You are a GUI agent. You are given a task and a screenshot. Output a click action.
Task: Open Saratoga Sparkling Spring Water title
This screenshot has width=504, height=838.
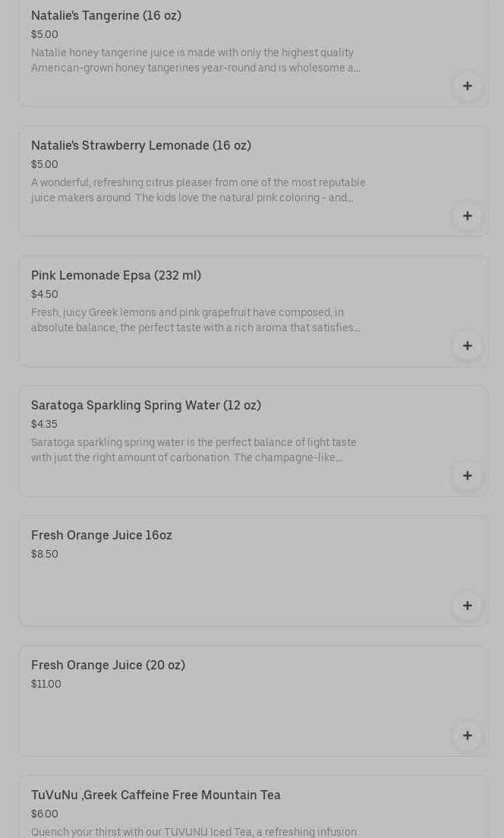coord(146,405)
